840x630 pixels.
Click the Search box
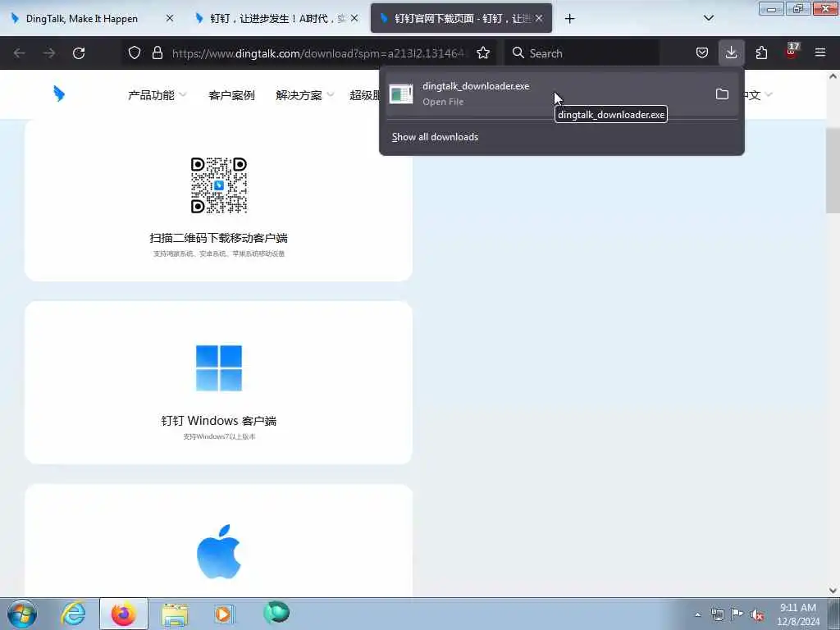click(582, 53)
